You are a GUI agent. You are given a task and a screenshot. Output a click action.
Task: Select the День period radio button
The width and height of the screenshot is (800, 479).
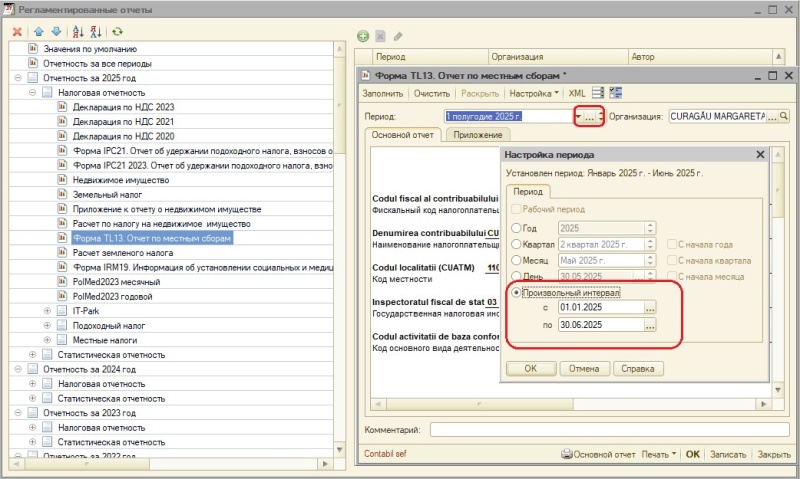coord(516,276)
